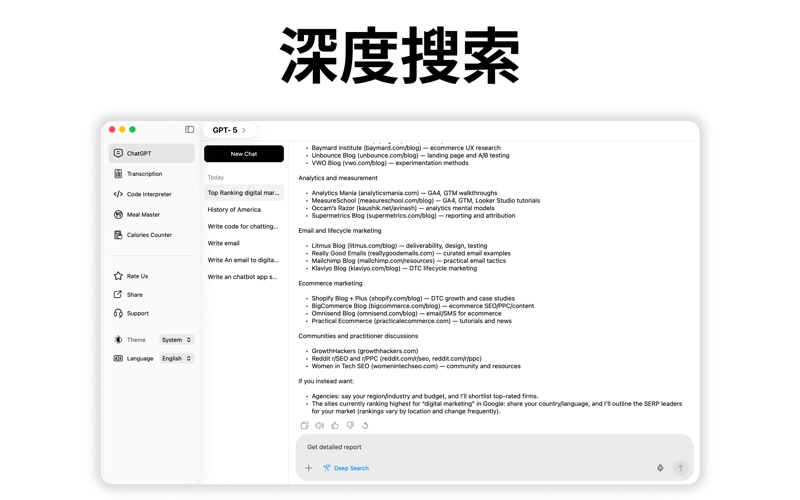The height and width of the screenshot is (500, 800).
Task: Click the ChatGPT chat bubble icon
Action: pos(118,153)
